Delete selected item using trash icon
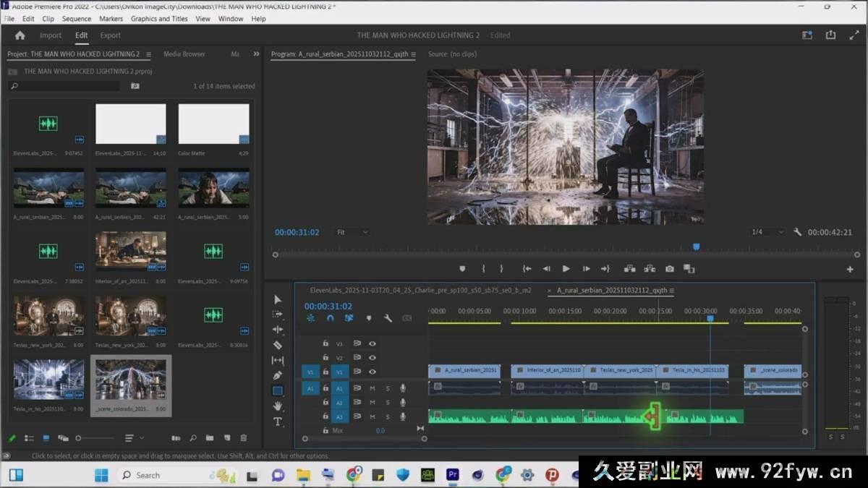868x488 pixels. (244, 438)
